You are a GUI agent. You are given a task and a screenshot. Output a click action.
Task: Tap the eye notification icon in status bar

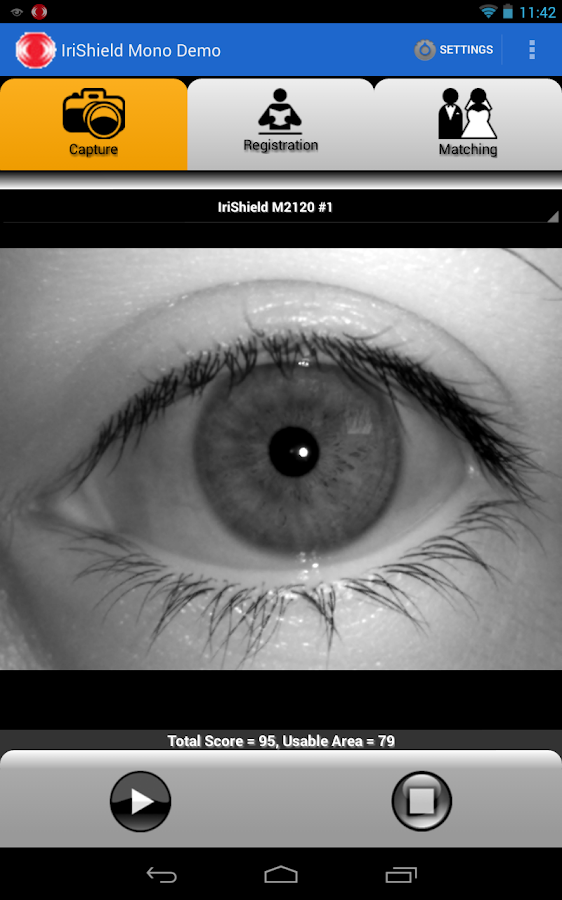coord(17,11)
